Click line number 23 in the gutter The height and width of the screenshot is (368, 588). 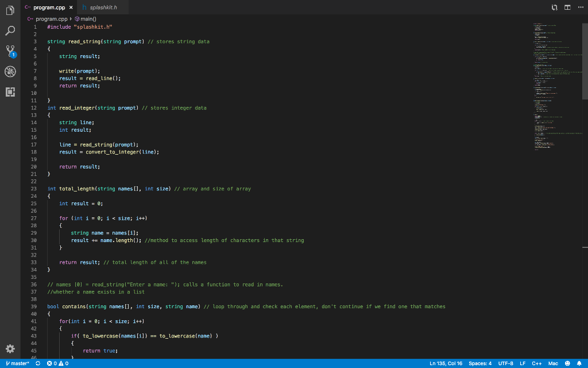[34, 189]
